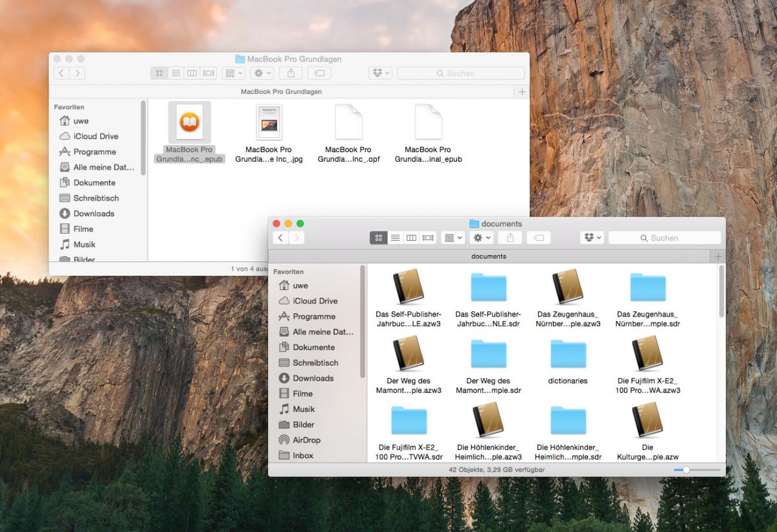
Task: Click Share button in MacBook Pro Grundlagen window
Action: [291, 74]
